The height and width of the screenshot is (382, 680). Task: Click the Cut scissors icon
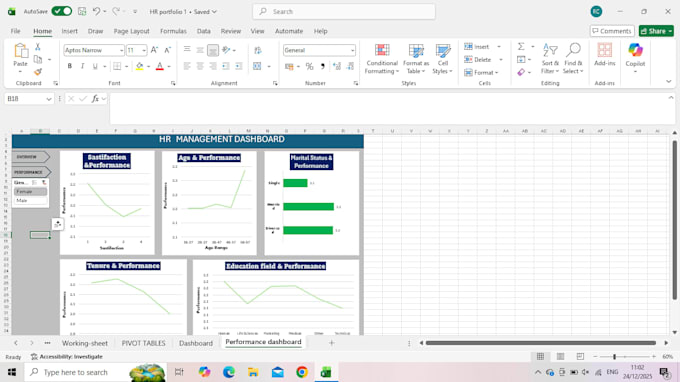click(x=38, y=47)
